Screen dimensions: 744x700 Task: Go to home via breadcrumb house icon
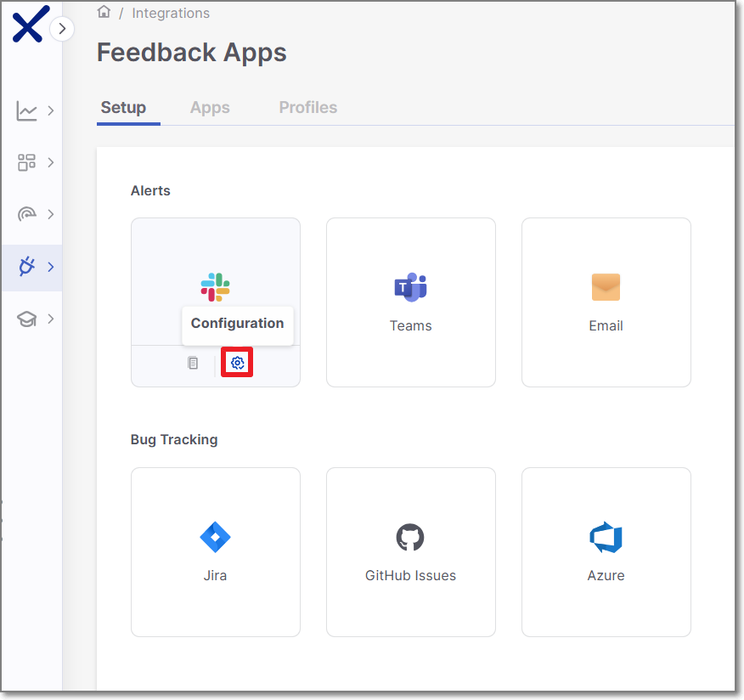pos(104,13)
